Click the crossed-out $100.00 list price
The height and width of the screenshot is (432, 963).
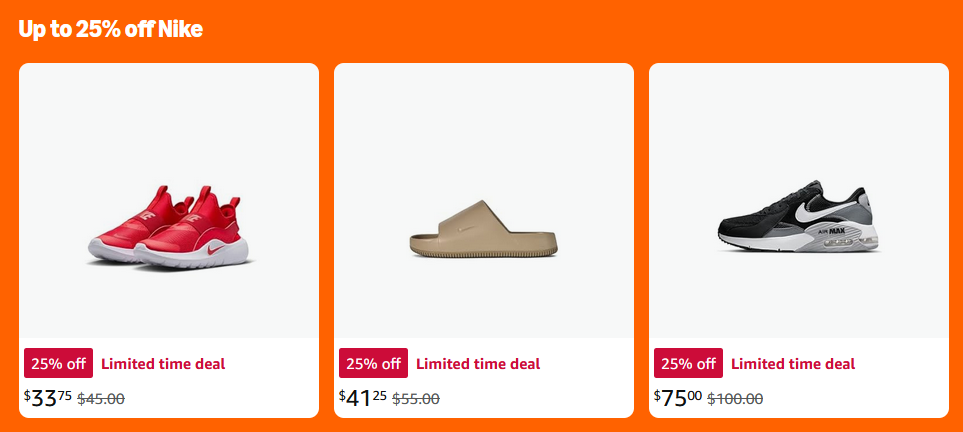(x=735, y=399)
